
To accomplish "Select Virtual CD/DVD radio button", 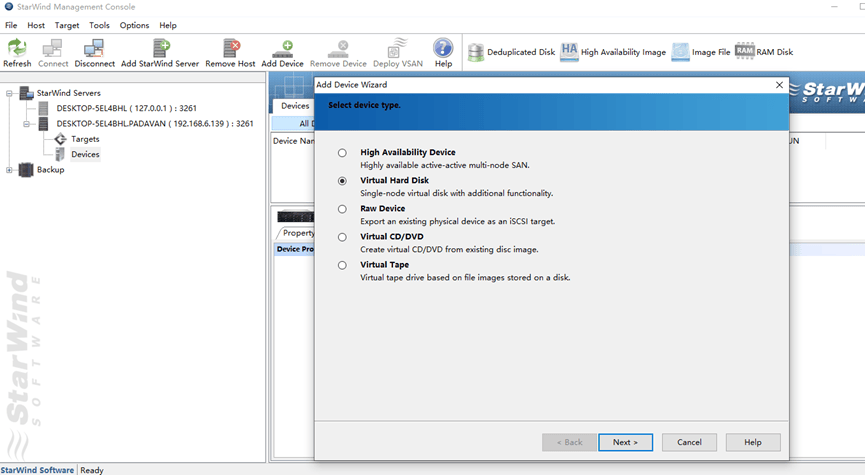I will (343, 237).
